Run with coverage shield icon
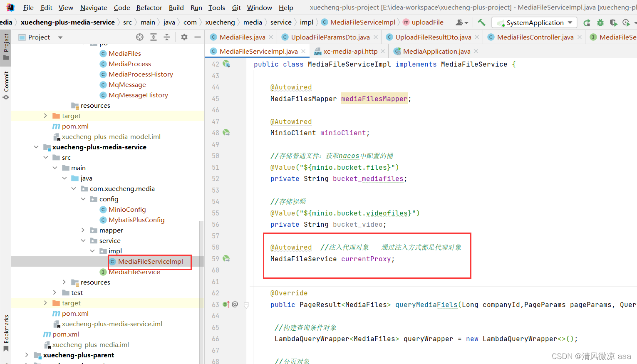The height and width of the screenshot is (364, 637). click(613, 22)
